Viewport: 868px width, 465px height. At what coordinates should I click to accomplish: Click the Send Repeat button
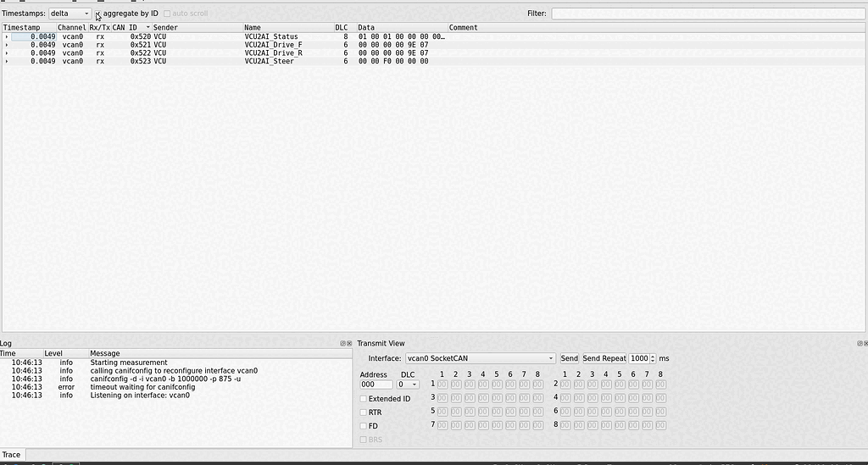[x=604, y=358]
